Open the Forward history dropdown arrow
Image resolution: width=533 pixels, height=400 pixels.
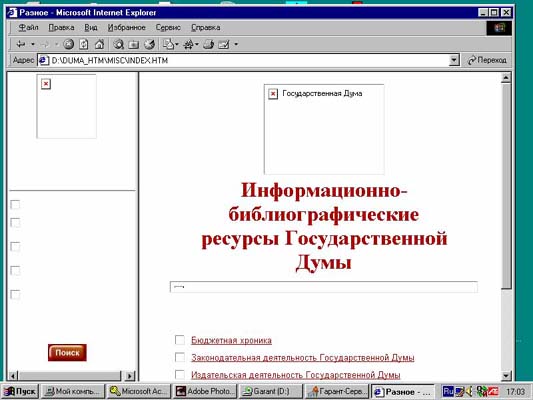coord(57,44)
